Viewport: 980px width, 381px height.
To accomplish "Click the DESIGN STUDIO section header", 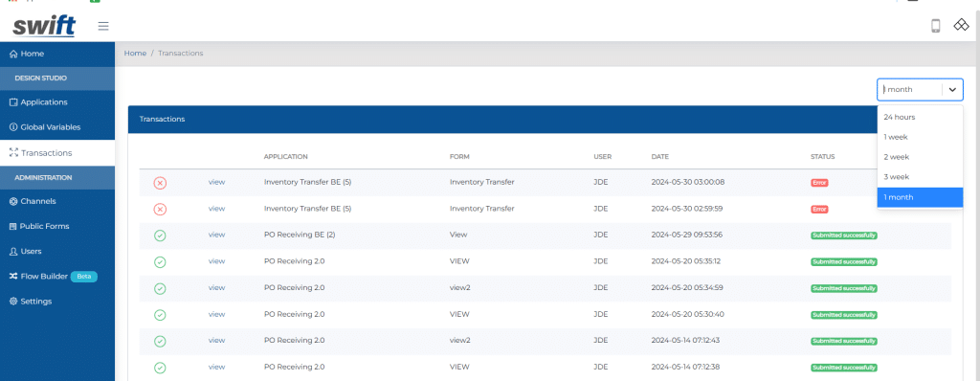I will [40, 78].
